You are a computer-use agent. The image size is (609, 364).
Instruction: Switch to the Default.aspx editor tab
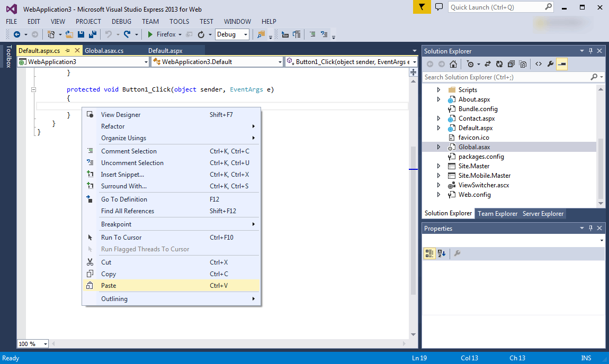(165, 51)
